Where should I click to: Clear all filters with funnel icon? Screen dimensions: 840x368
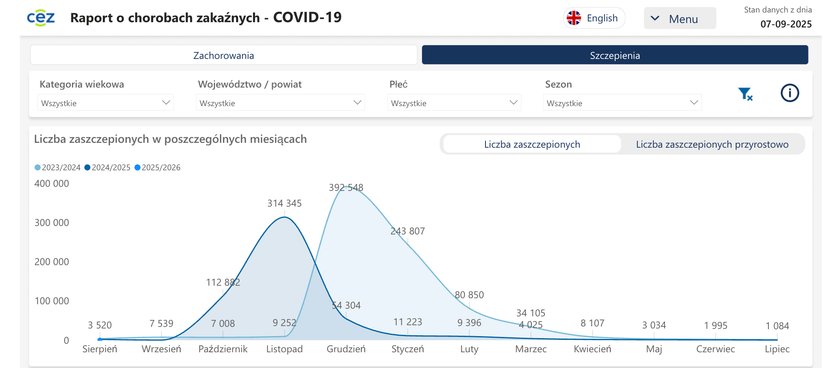point(745,94)
